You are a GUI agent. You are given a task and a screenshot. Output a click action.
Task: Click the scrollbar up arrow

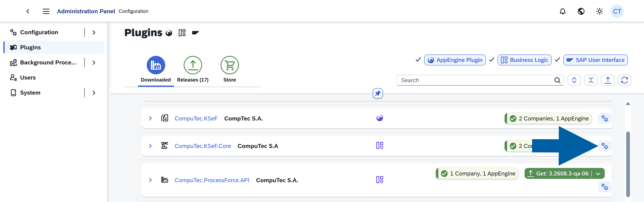click(x=628, y=104)
